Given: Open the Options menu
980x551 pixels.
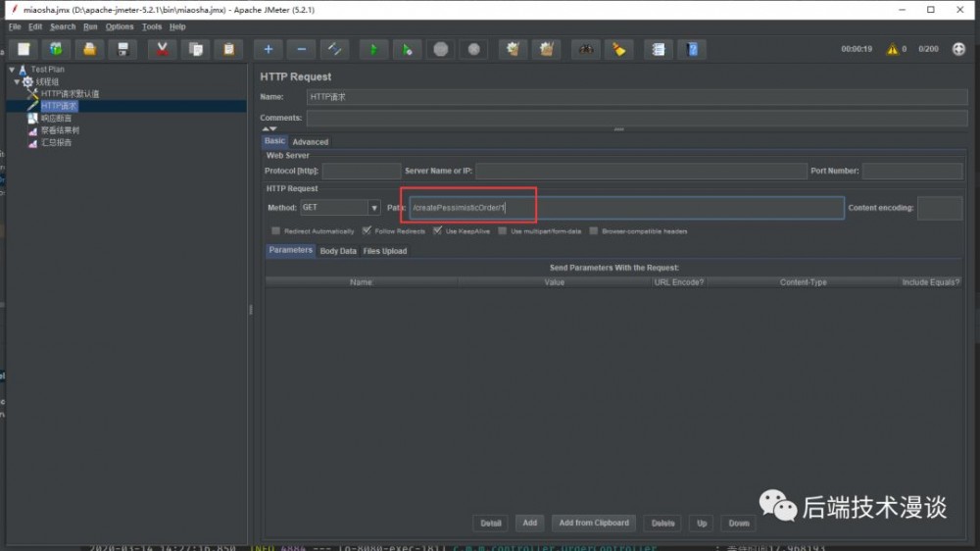Looking at the screenshot, I should point(120,26).
